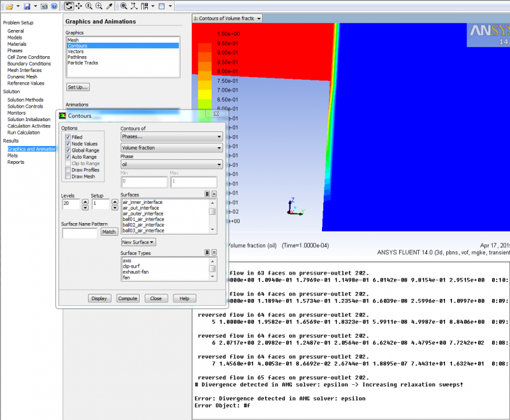Toggle the Node Values checkbox
Screen dimensions: 510x420
click(67, 144)
